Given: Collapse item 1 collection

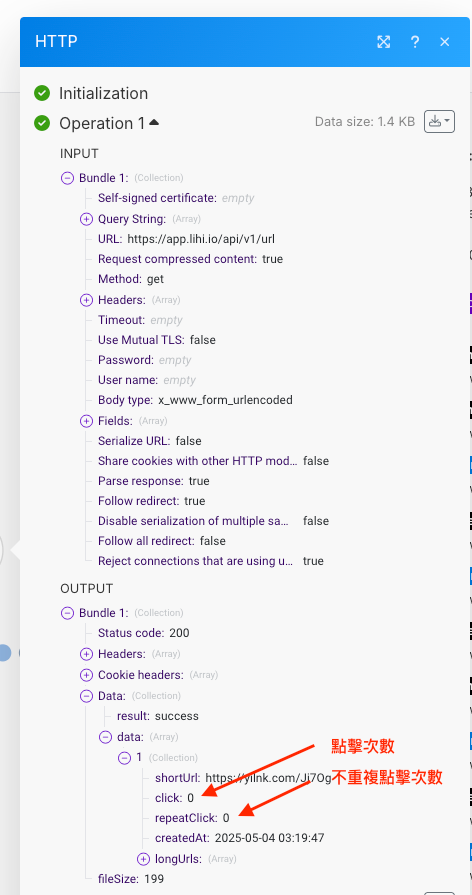Looking at the screenshot, I should tap(124, 758).
